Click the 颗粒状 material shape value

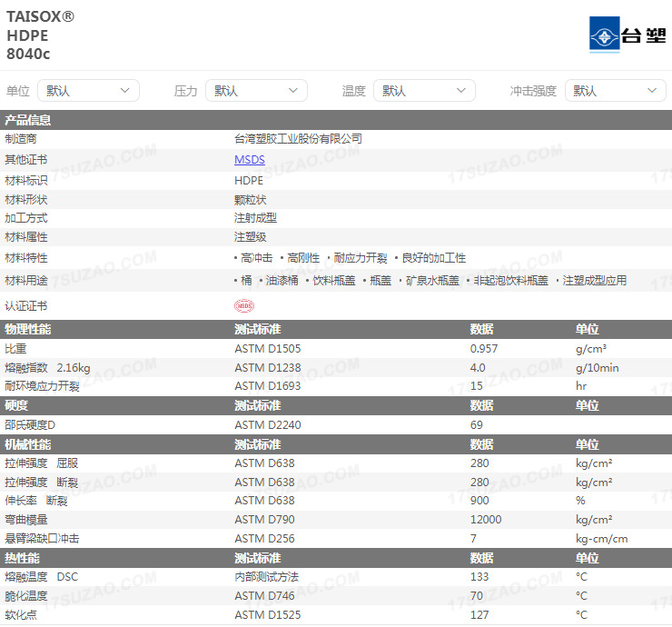[251, 199]
